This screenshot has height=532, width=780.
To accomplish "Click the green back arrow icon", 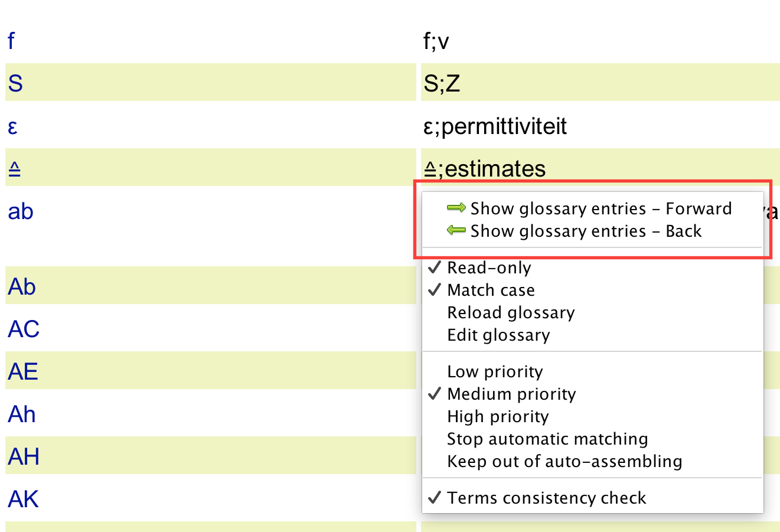I will (x=456, y=230).
